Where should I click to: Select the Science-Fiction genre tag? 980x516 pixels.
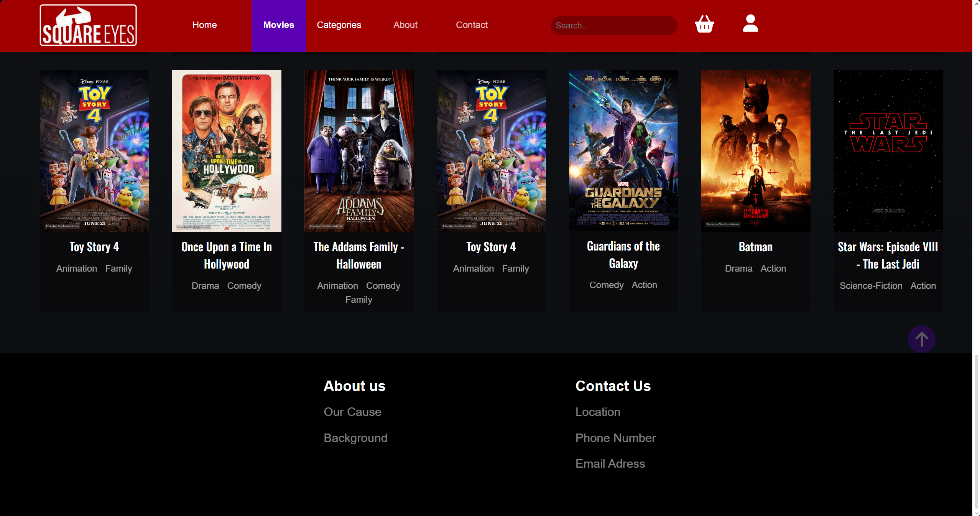click(x=871, y=285)
